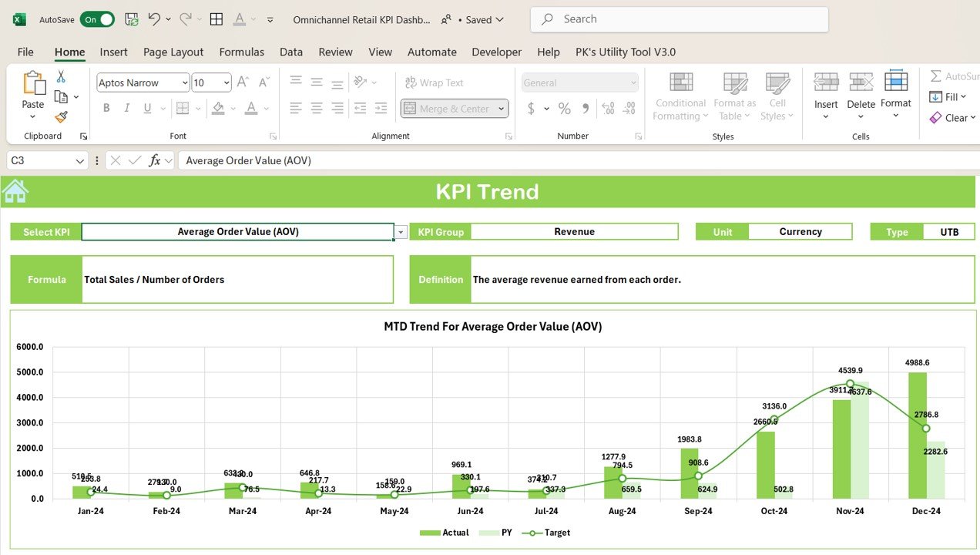Image resolution: width=980 pixels, height=555 pixels.
Task: Expand the Fill dropdown
Action: (963, 97)
